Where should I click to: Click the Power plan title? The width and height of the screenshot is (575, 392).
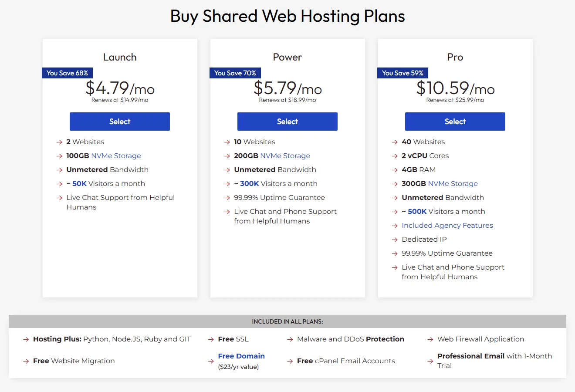pos(287,57)
